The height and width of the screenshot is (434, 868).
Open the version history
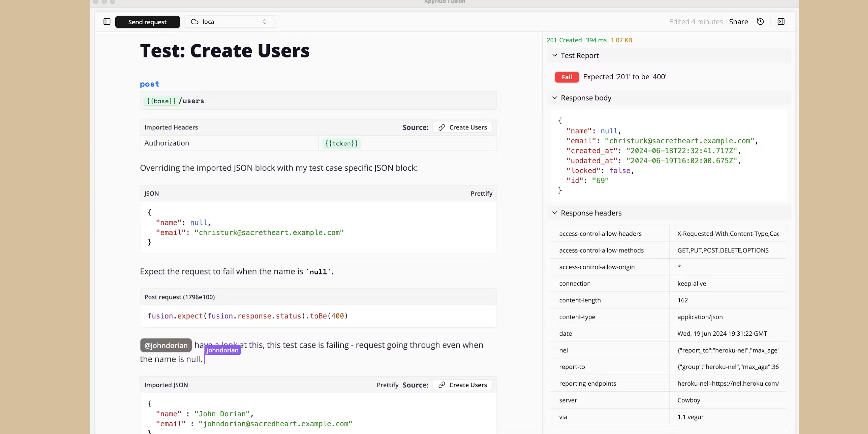[761, 21]
